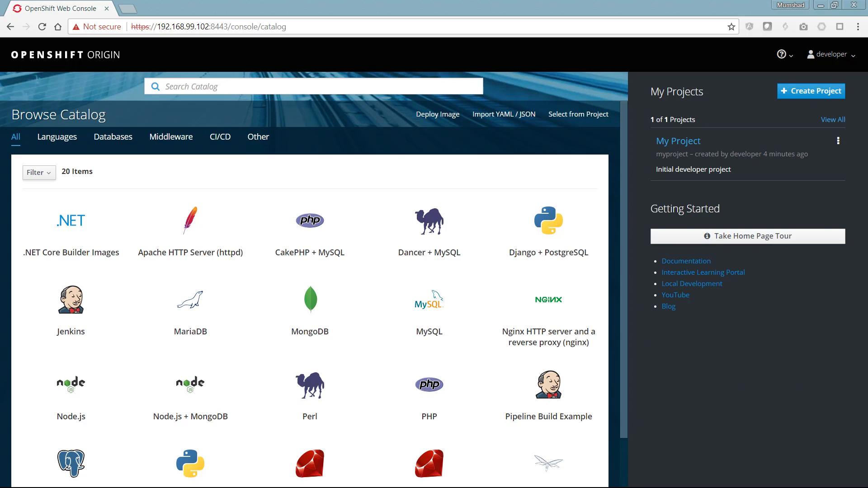This screenshot has height=488, width=868.
Task: Open the help question mark menu
Action: pos(784,54)
